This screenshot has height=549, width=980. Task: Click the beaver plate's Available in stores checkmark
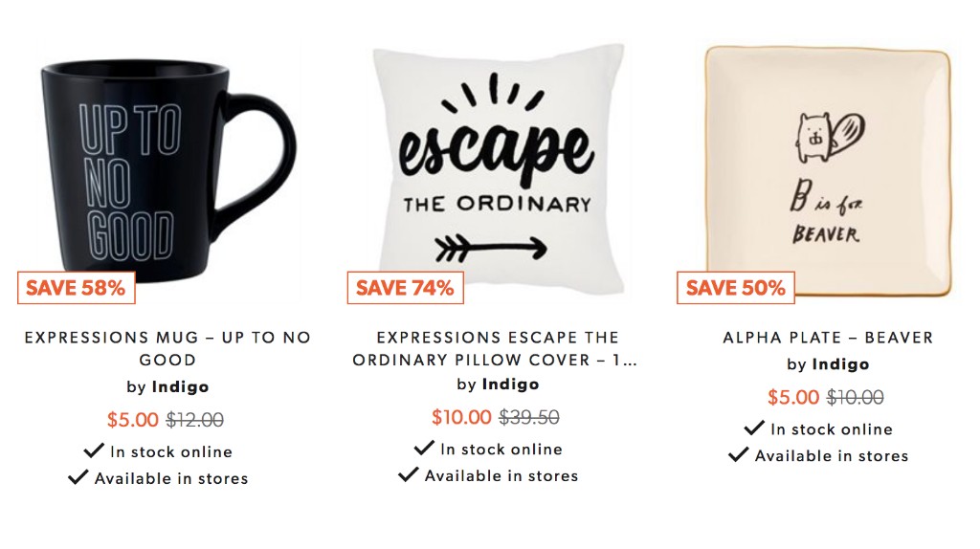point(739,454)
